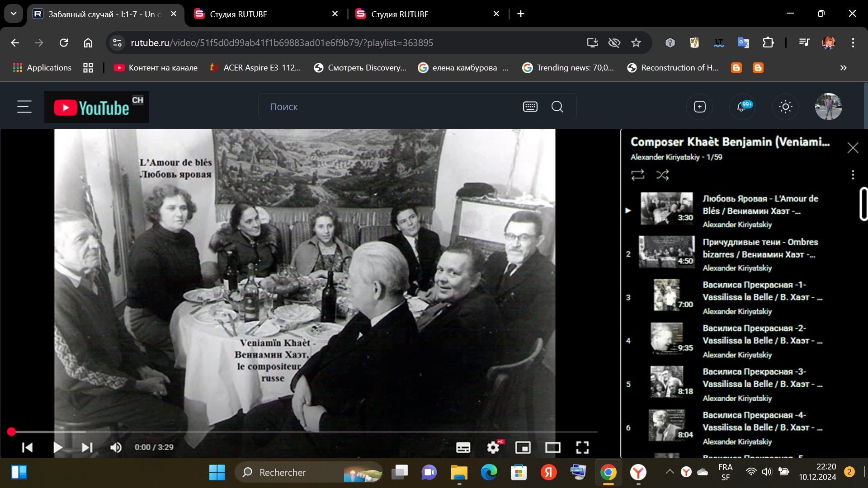Open video settings gear
The image size is (868, 488).
(493, 447)
